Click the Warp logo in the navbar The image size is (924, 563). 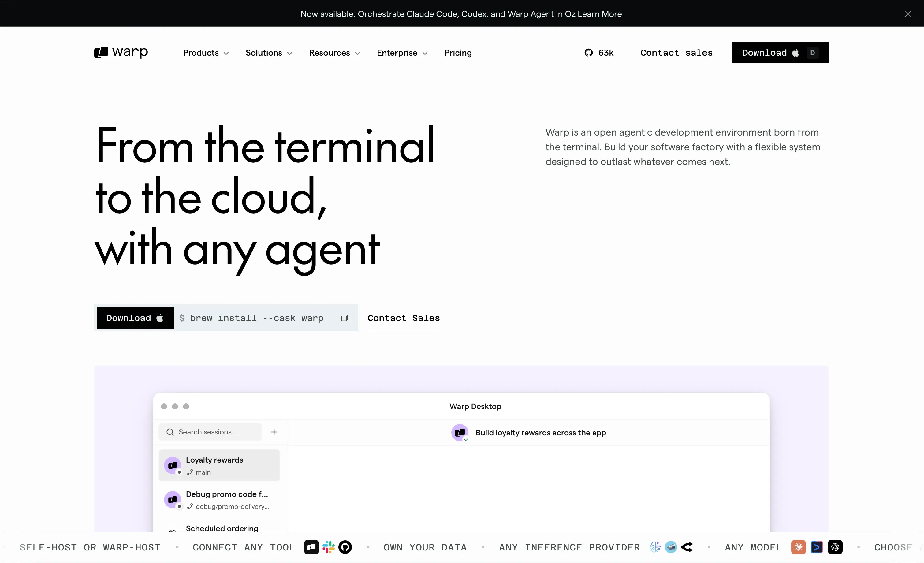click(121, 52)
